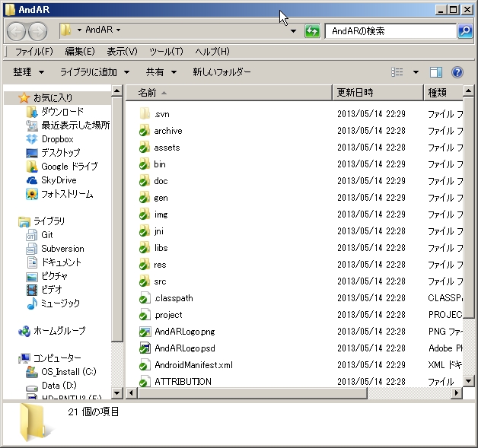This screenshot has width=478, height=448.
Task: Click the Back navigation arrow button
Action: pos(16,31)
